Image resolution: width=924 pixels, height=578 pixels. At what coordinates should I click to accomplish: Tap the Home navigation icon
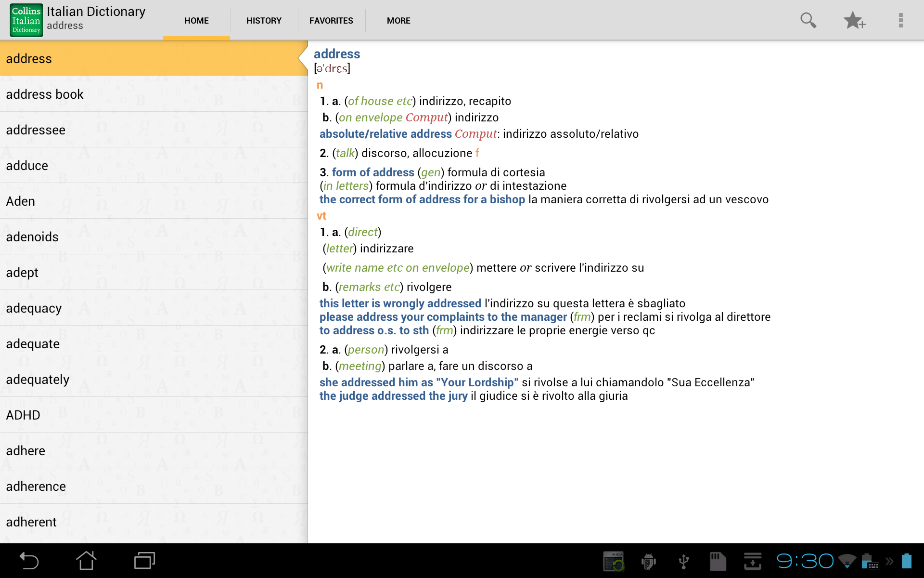[x=87, y=561]
